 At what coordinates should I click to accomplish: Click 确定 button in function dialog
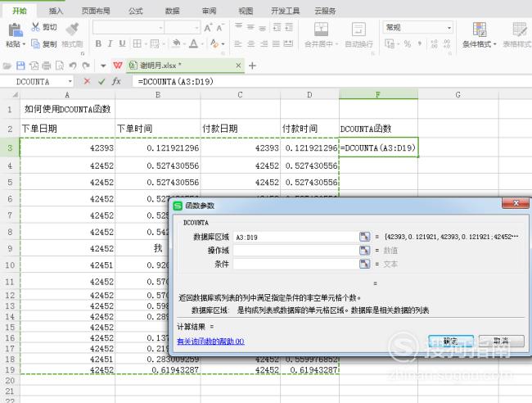(451, 341)
